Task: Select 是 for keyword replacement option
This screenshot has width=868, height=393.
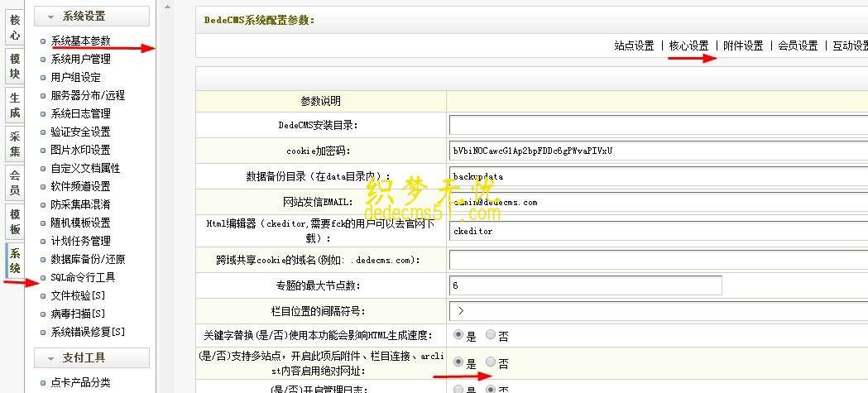Action: tap(457, 335)
